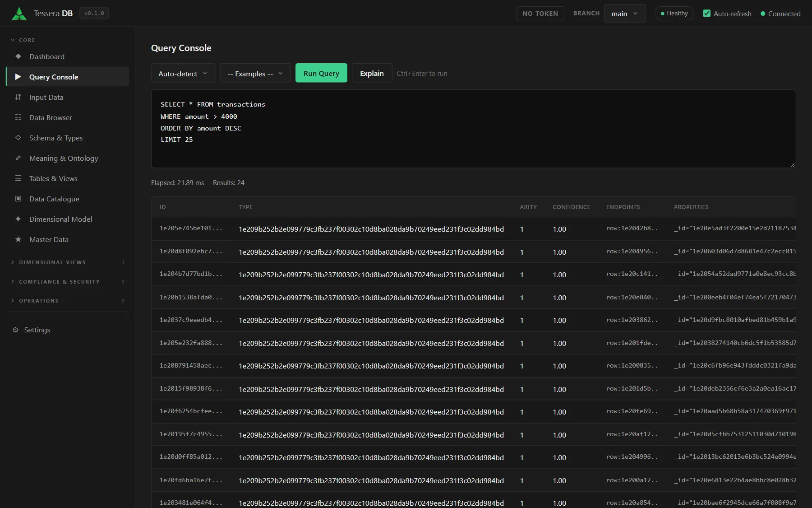Collapse the Core sidebar section
The width and height of the screenshot is (812, 508).
tap(23, 40)
